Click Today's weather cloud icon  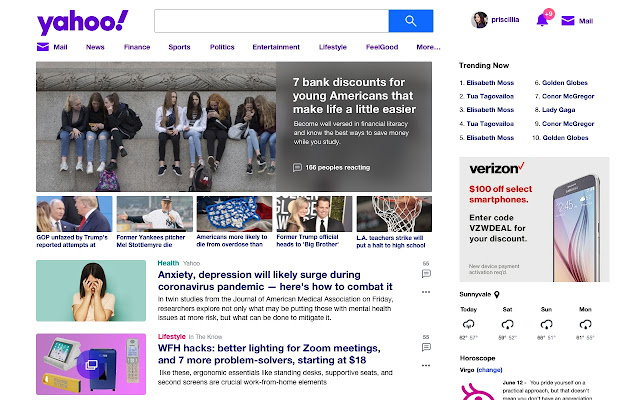tap(468, 324)
